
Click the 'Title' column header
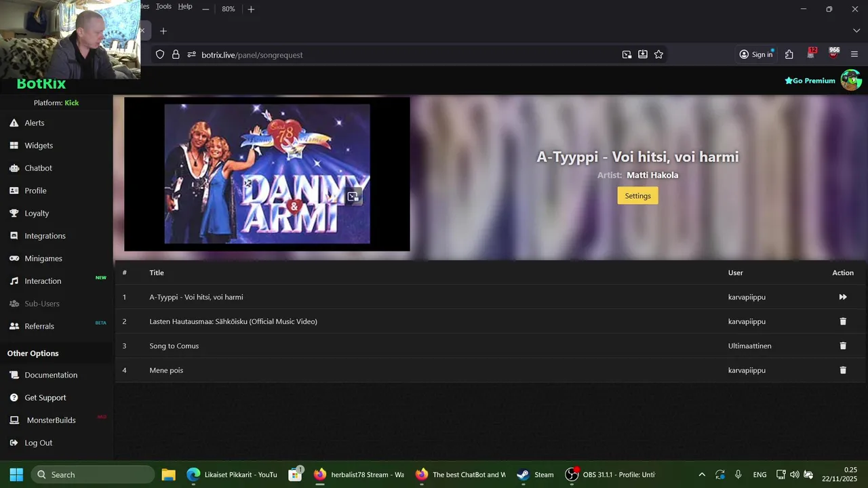click(157, 272)
